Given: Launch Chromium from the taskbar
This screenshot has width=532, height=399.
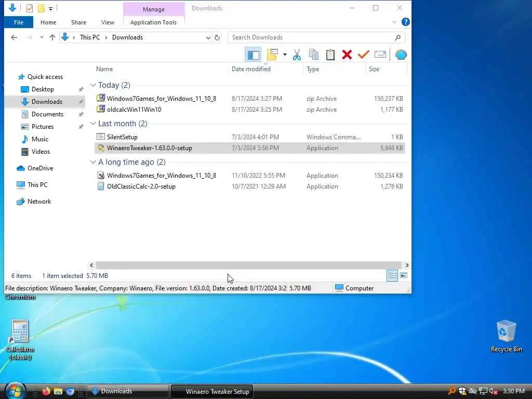Looking at the screenshot, I should 70,391.
